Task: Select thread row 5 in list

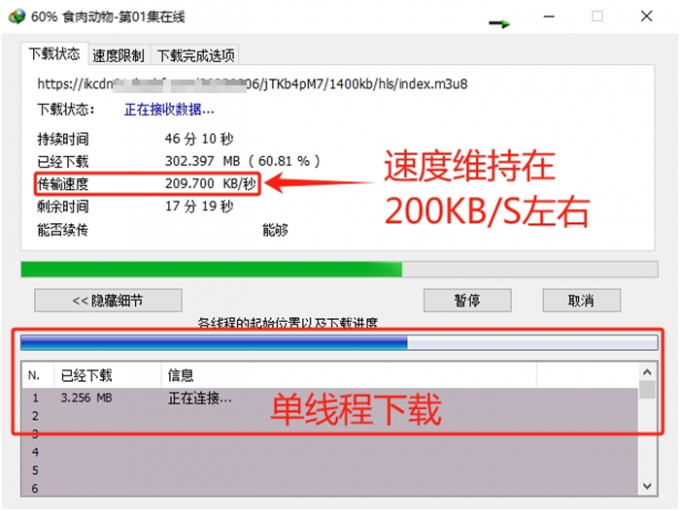Action: click(x=330, y=471)
